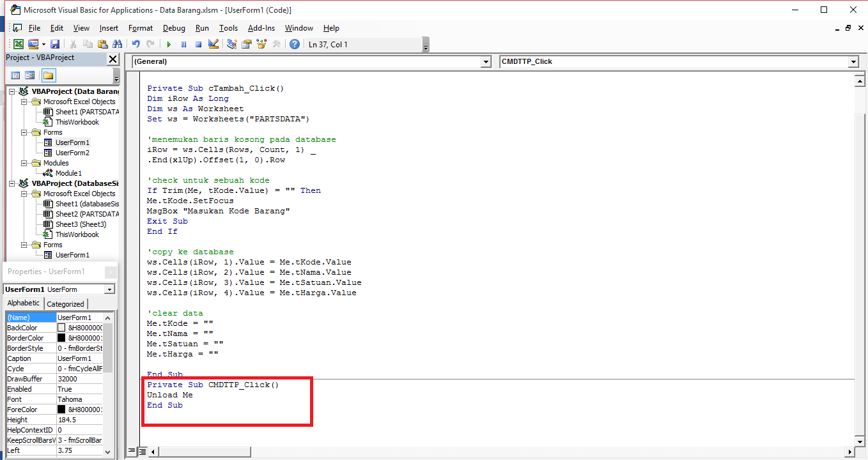The image size is (868, 460).
Task: Click the Reset button icon
Action: (199, 43)
